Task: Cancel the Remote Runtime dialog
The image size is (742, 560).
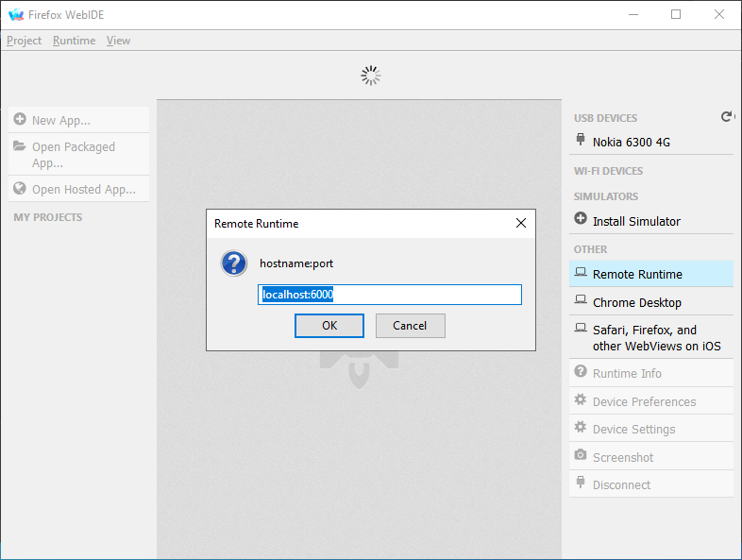Action: (x=411, y=326)
